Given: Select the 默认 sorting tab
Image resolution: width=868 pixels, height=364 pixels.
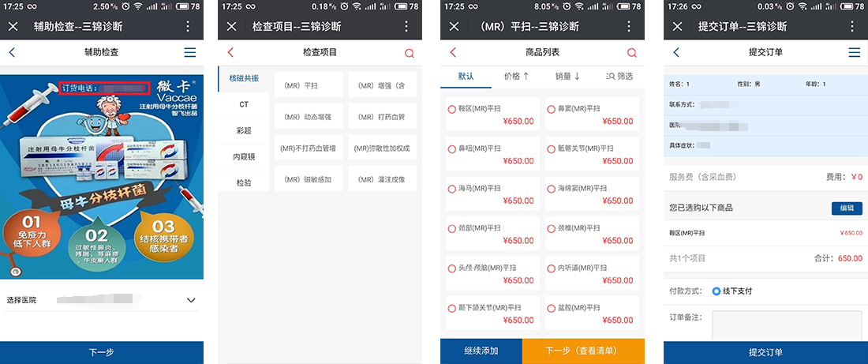Looking at the screenshot, I should coord(466,77).
